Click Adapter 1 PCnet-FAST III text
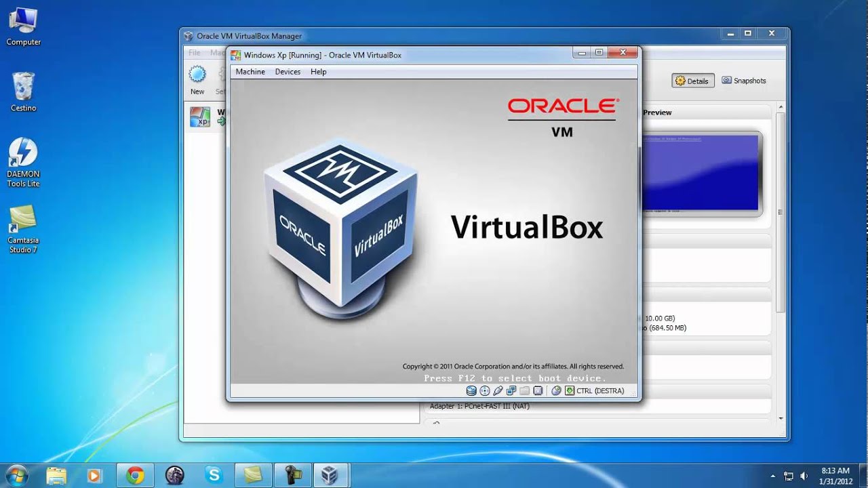 (479, 406)
